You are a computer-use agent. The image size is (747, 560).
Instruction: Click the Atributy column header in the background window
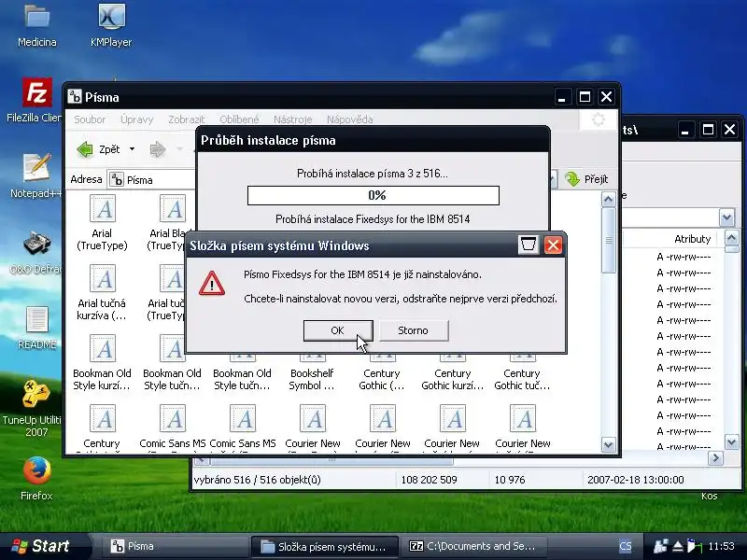click(692, 239)
